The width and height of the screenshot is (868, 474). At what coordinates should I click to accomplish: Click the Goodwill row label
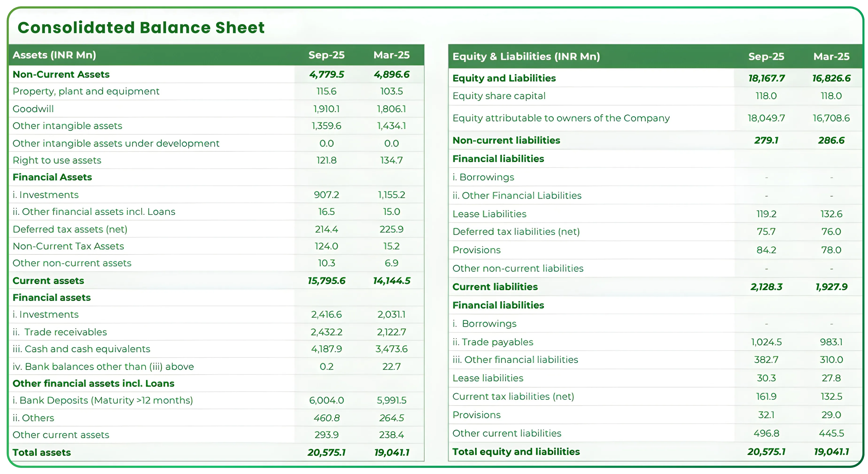[x=33, y=109]
